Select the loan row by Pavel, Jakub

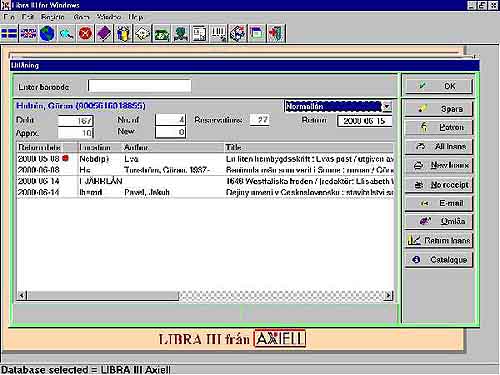205,192
